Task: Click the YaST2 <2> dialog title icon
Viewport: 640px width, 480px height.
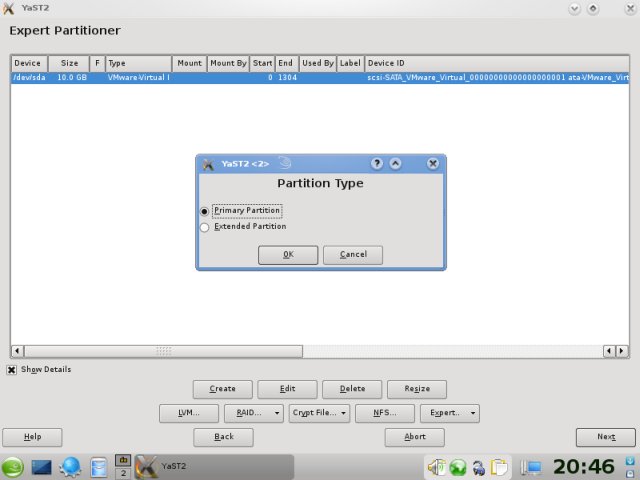Action: (x=208, y=164)
